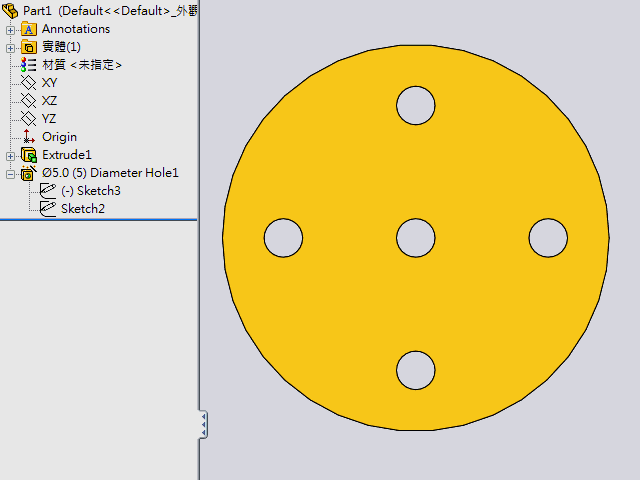Click the blue rollback bar below Sketch2
Image resolution: width=640 pixels, height=480 pixels.
(98, 220)
